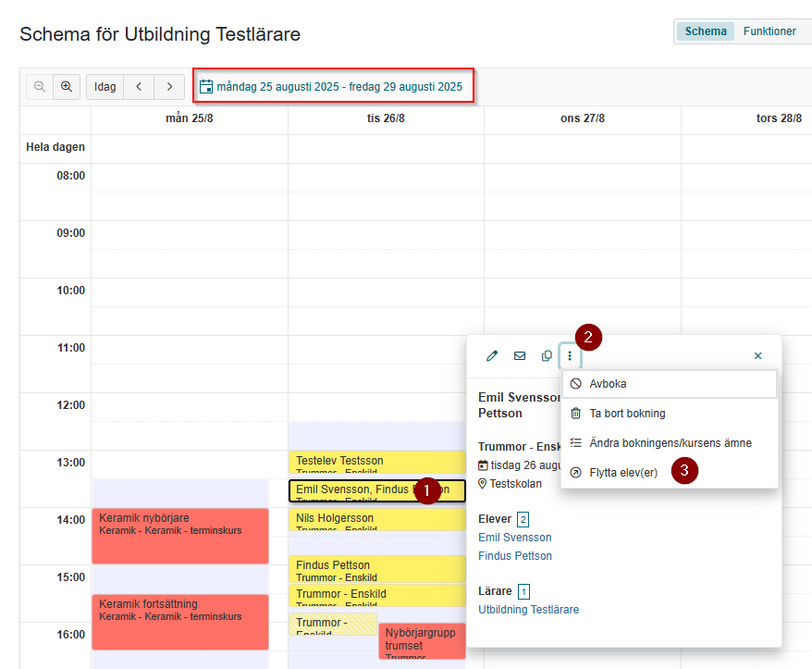Open the date range calendar picker
812x669 pixels.
331,87
